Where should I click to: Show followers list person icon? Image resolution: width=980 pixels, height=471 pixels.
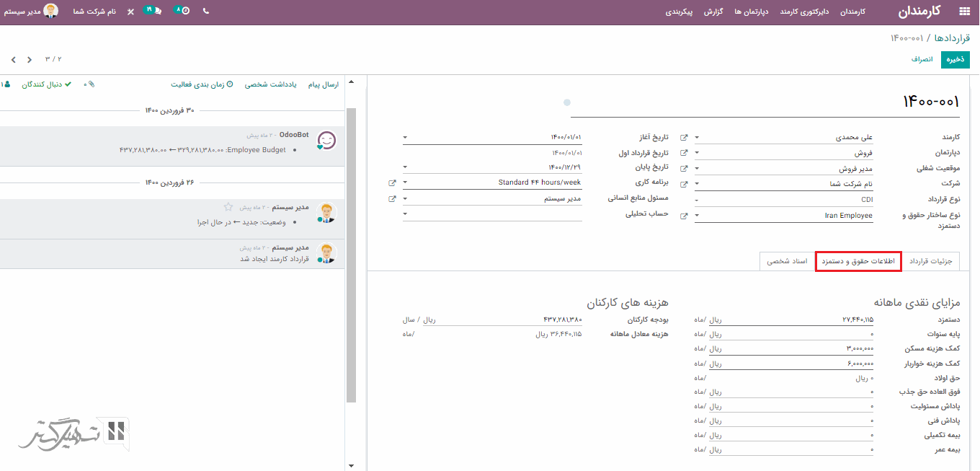[x=6, y=84]
